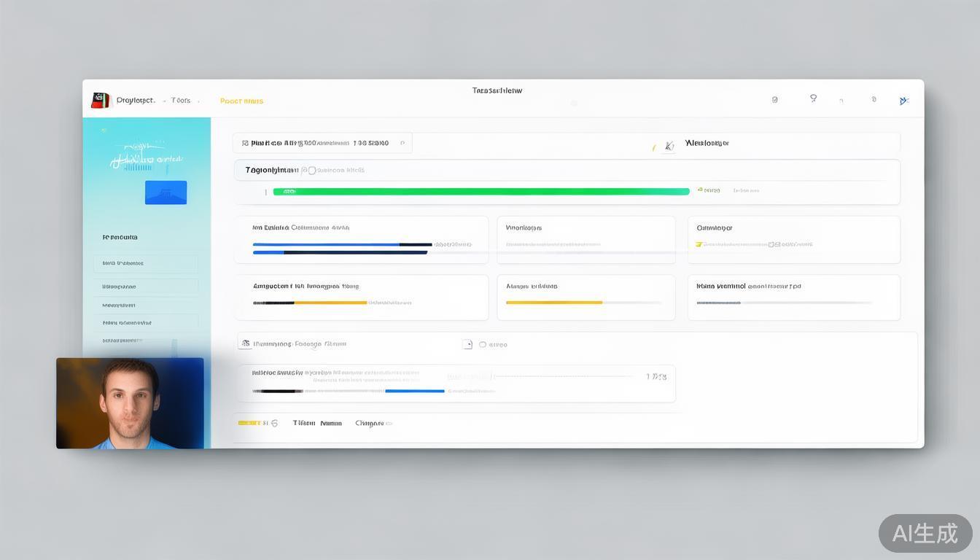Screen dimensions: 980x560
Task: Expand the chevron after the first breadcrumb item
Action: (163, 101)
